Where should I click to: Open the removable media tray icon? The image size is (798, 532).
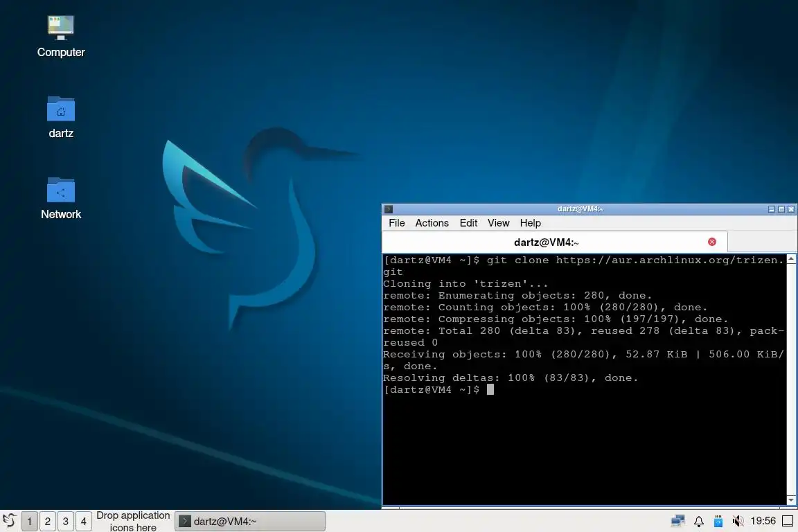tap(718, 521)
